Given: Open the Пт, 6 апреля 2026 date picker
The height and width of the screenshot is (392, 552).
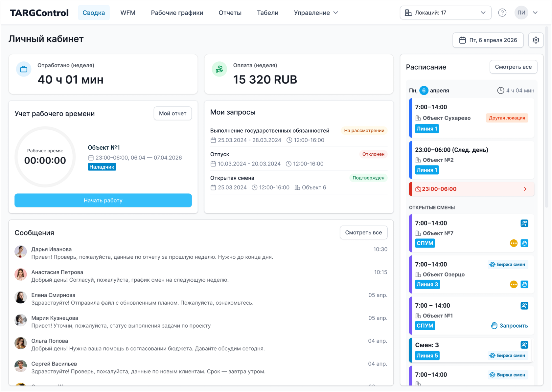Looking at the screenshot, I should pyautogui.click(x=488, y=40).
